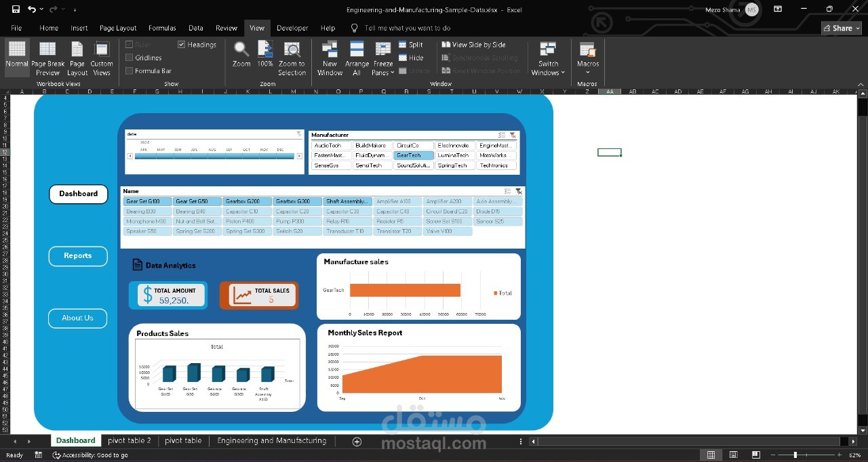Click the Reports navigation button
Screen dimensions: 868x462
(77, 256)
